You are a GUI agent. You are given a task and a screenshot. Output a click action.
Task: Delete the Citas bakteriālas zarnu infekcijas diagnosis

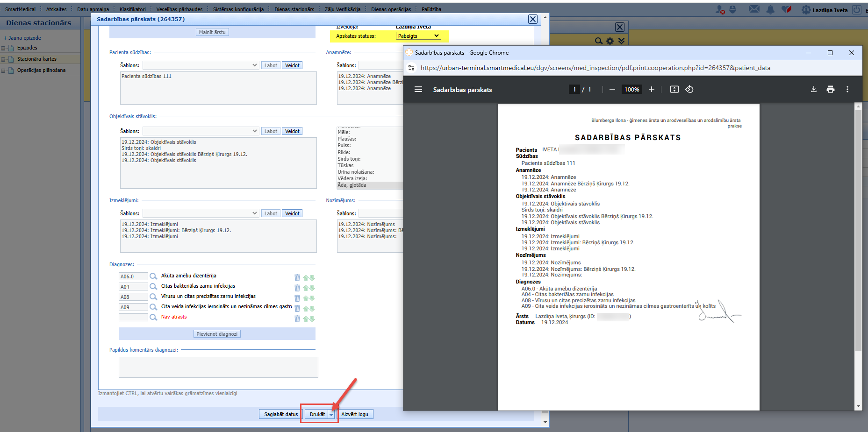click(x=297, y=288)
